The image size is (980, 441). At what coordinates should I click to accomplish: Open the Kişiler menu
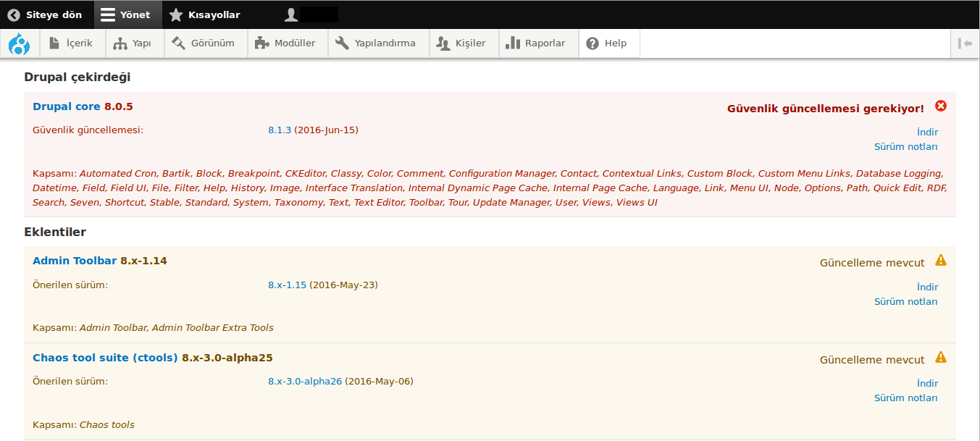coord(464,43)
